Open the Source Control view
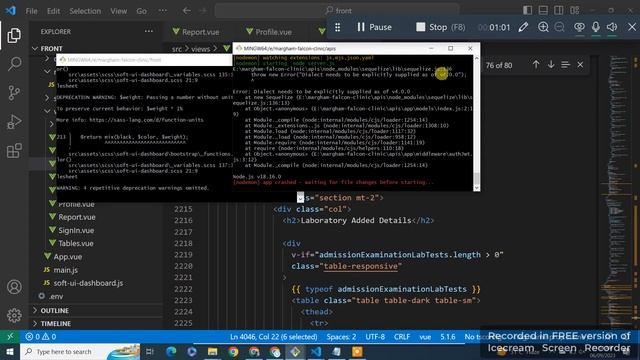Image resolution: width=640 pixels, height=360 pixels. click(x=14, y=93)
